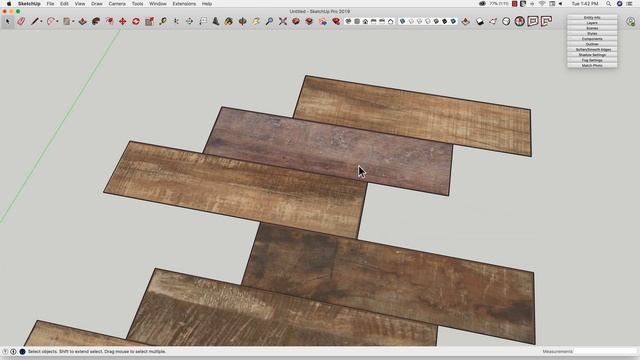The height and width of the screenshot is (360, 640).
Task: Switch to Left view, last views icon
Action: tap(391, 21)
